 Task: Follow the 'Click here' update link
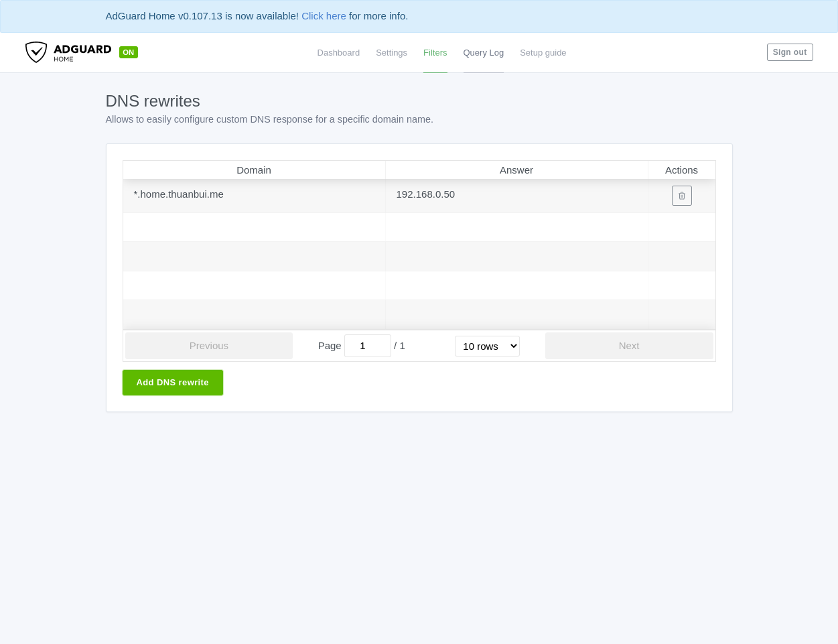coord(324,16)
